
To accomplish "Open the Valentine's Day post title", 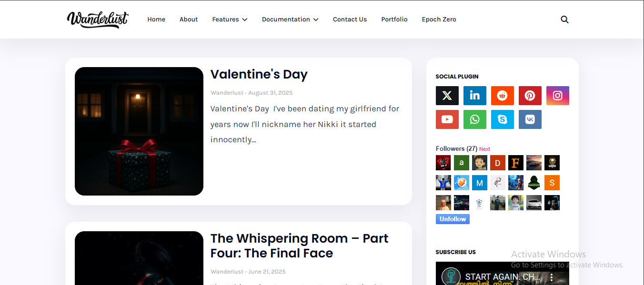I will click(x=259, y=74).
